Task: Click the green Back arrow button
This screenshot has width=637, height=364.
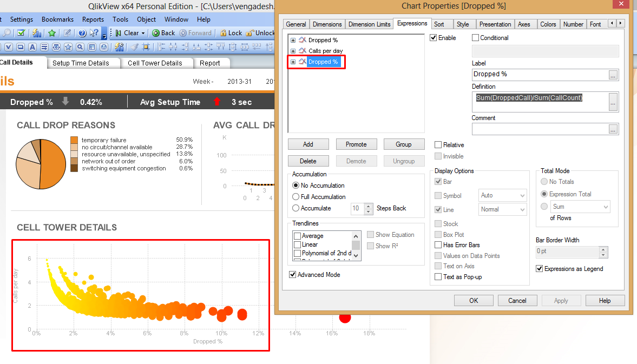Action: click(x=163, y=33)
